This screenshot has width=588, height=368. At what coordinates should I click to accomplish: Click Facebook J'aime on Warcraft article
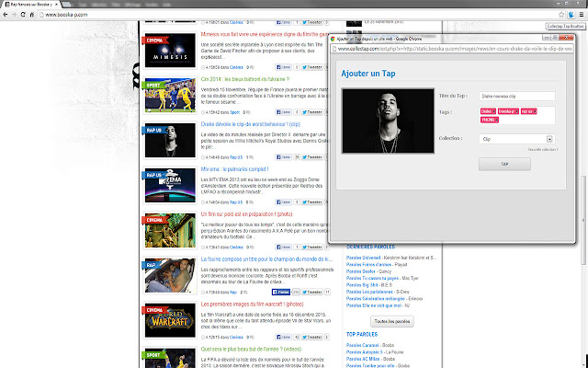pos(284,338)
